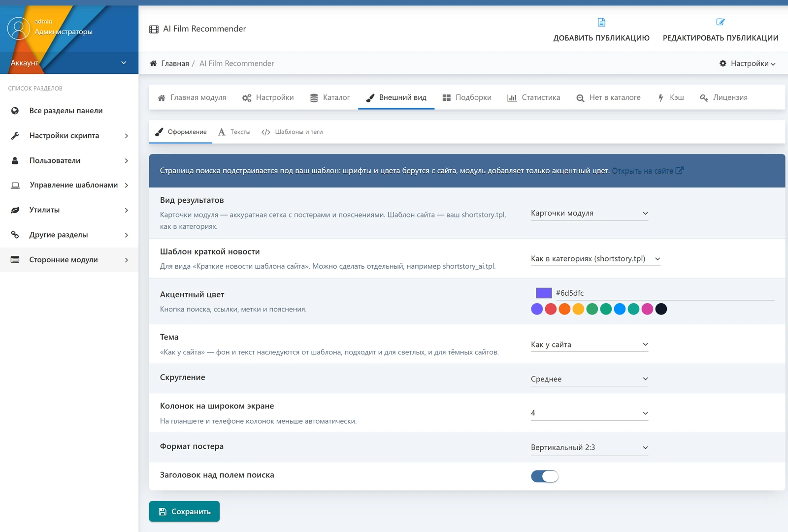
Task: Click the globe icon for Все разделы панели
Action: (15, 111)
